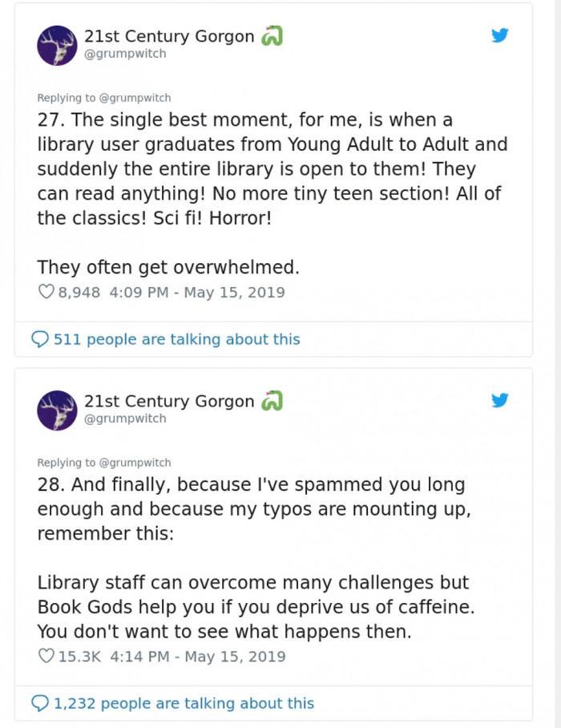Click the @grumpwitch handle under the second name
The image size is (561, 728).
pyautogui.click(x=125, y=419)
